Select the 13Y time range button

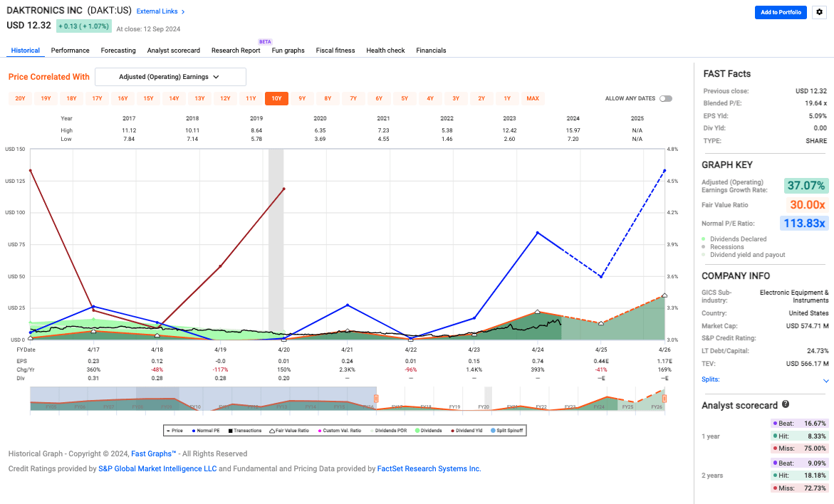coord(199,98)
